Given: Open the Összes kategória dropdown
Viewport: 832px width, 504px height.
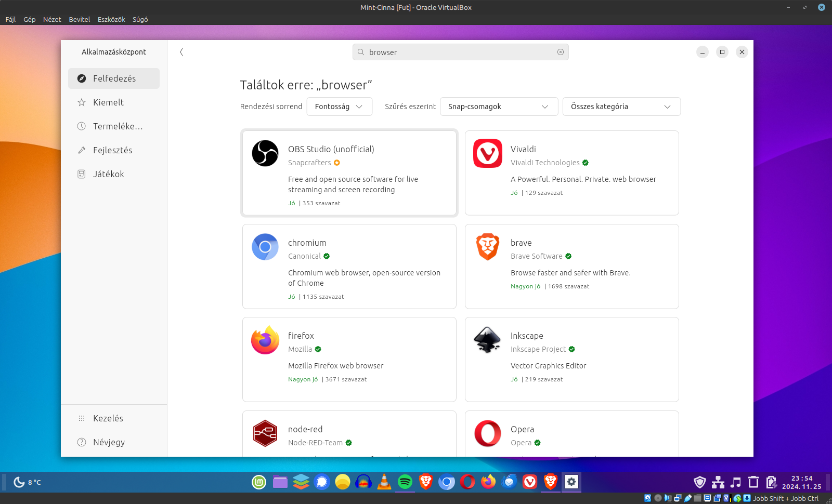Looking at the screenshot, I should 621,107.
